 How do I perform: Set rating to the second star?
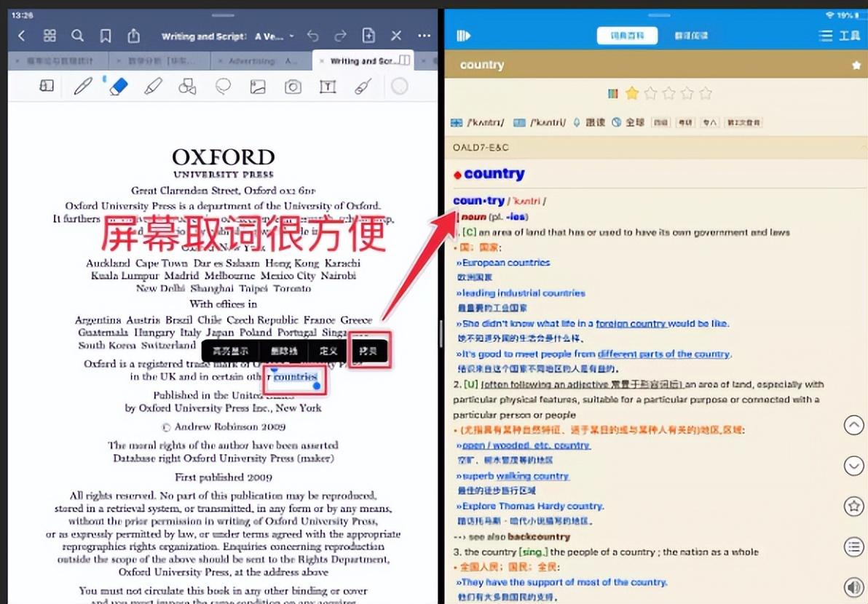pos(650,93)
